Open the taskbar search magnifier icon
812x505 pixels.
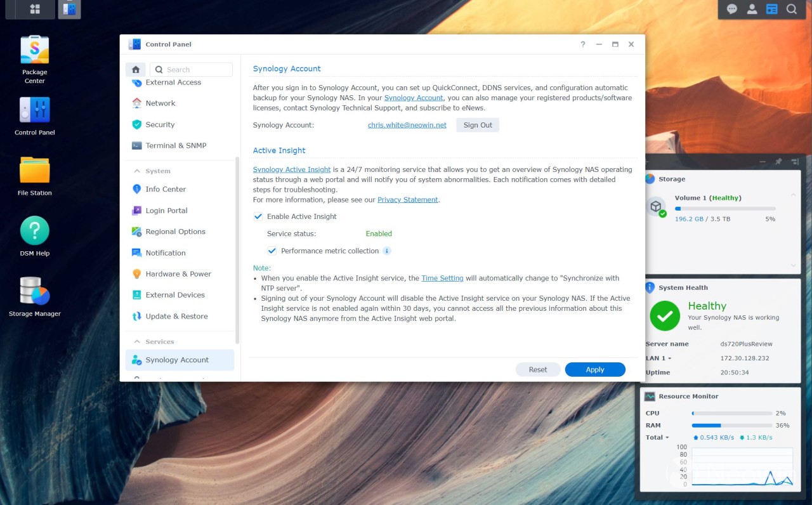[x=792, y=10]
